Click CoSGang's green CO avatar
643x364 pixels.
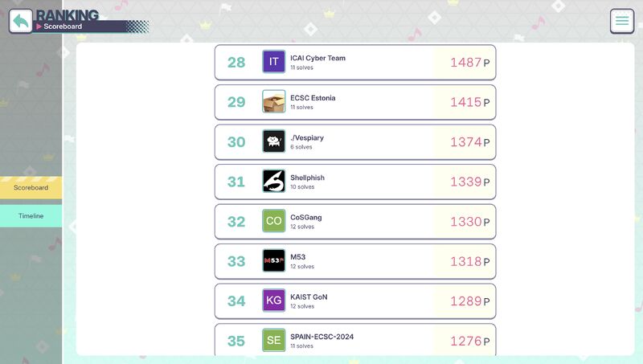coord(273,221)
